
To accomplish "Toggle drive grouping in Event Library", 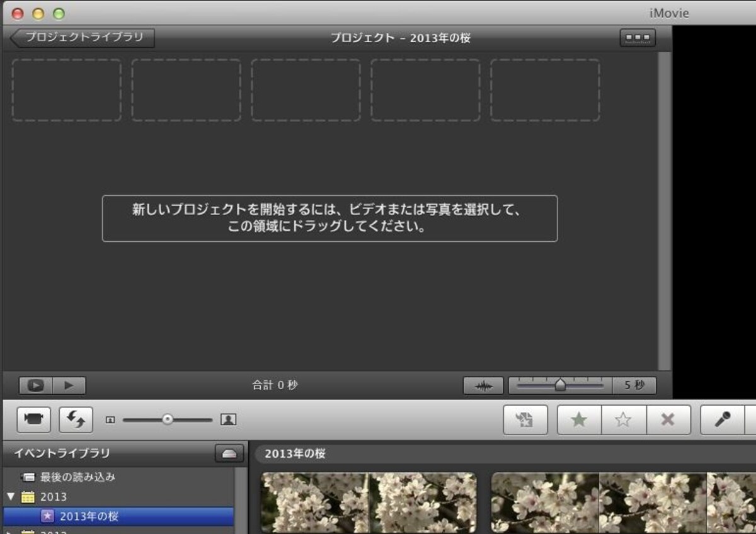I will click(229, 453).
